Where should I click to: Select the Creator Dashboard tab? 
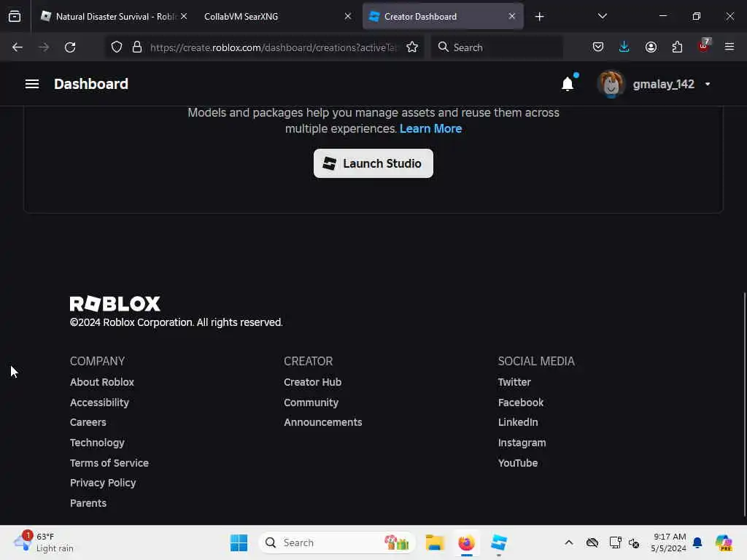pyautogui.click(x=443, y=16)
